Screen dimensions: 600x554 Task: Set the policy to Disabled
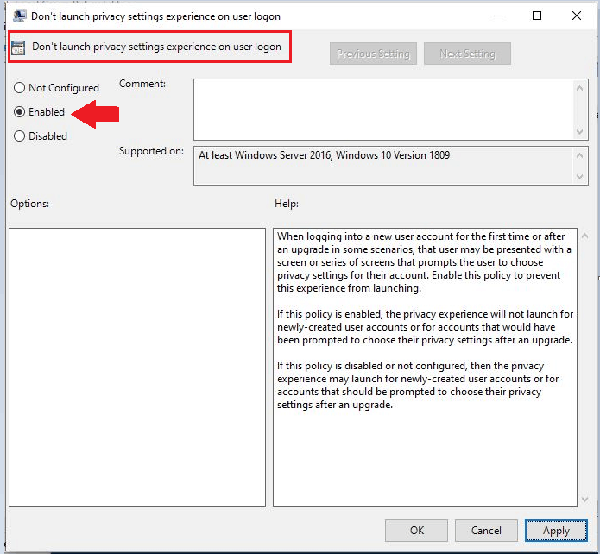[20, 136]
